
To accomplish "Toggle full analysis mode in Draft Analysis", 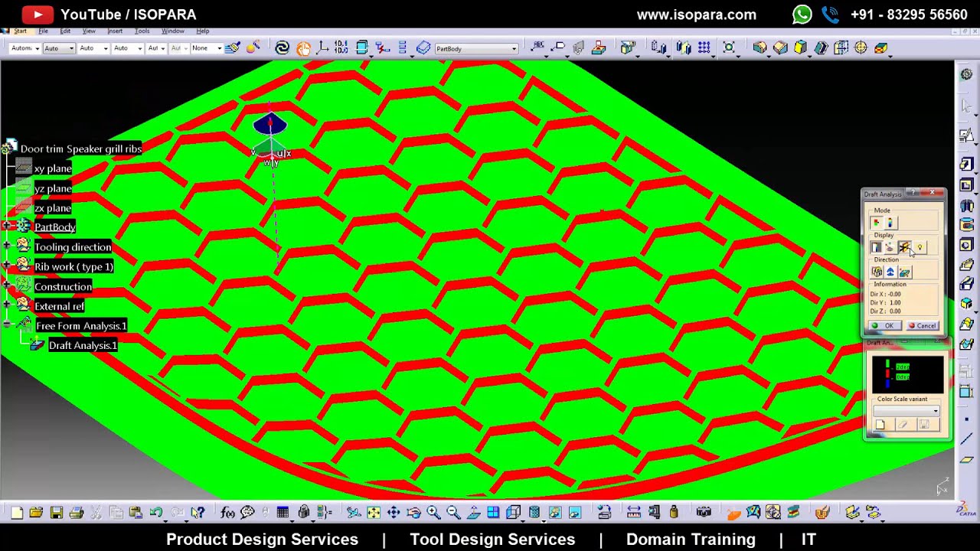I will [x=890, y=223].
